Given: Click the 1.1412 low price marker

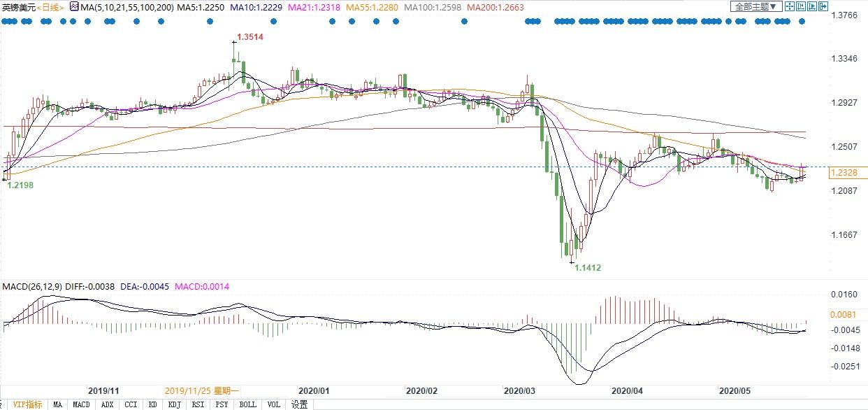Looking at the screenshot, I should click(587, 267).
